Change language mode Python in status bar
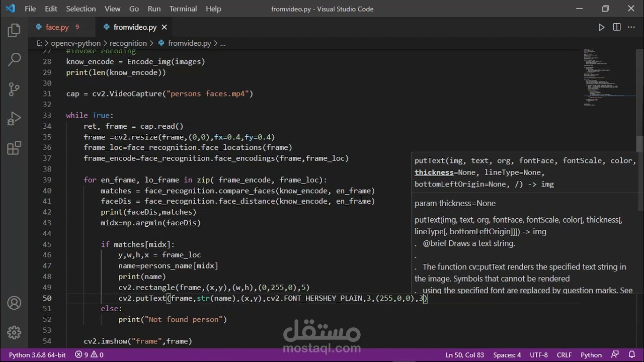644x362 pixels. (591, 354)
